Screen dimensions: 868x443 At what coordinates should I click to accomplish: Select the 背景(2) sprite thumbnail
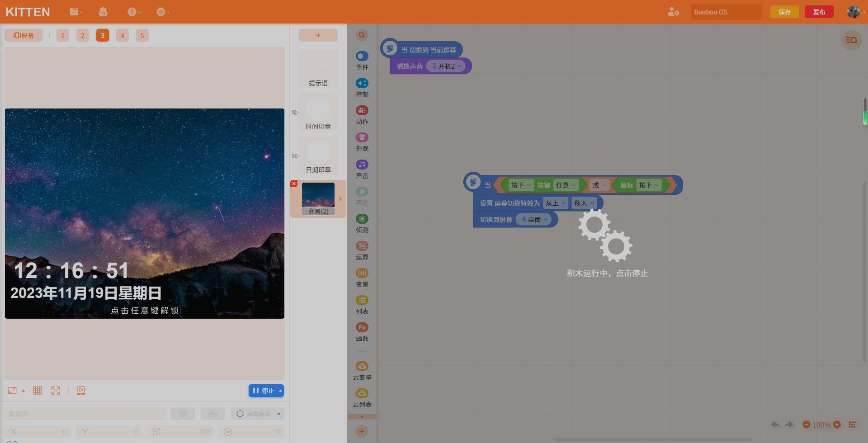(318, 198)
